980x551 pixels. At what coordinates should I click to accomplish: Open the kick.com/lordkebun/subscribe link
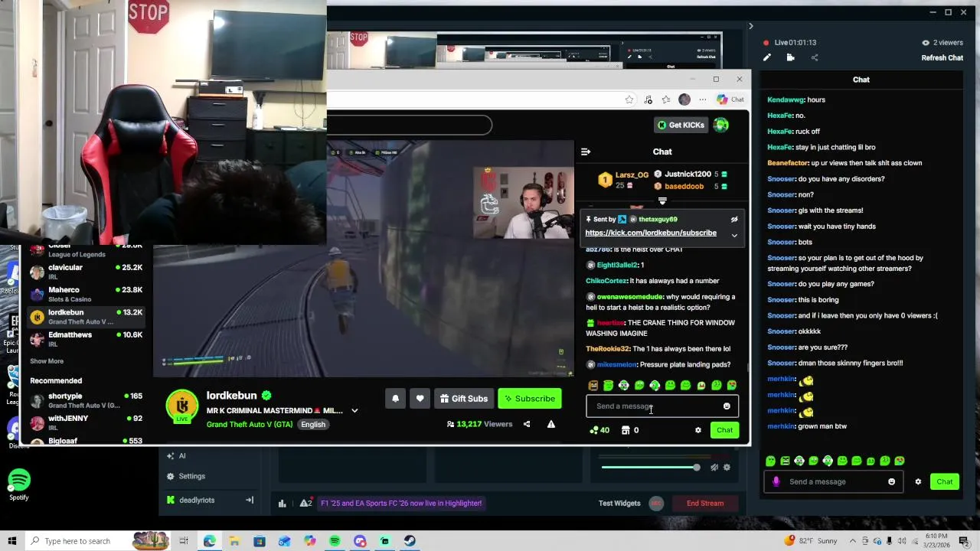tap(651, 233)
